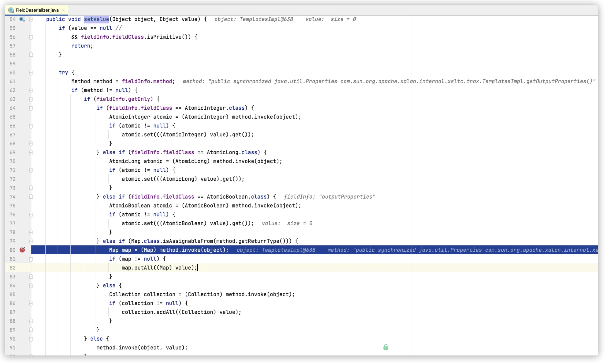Fold the Map else-if block at line 79
The width and height of the screenshot is (605, 364).
coord(31,241)
